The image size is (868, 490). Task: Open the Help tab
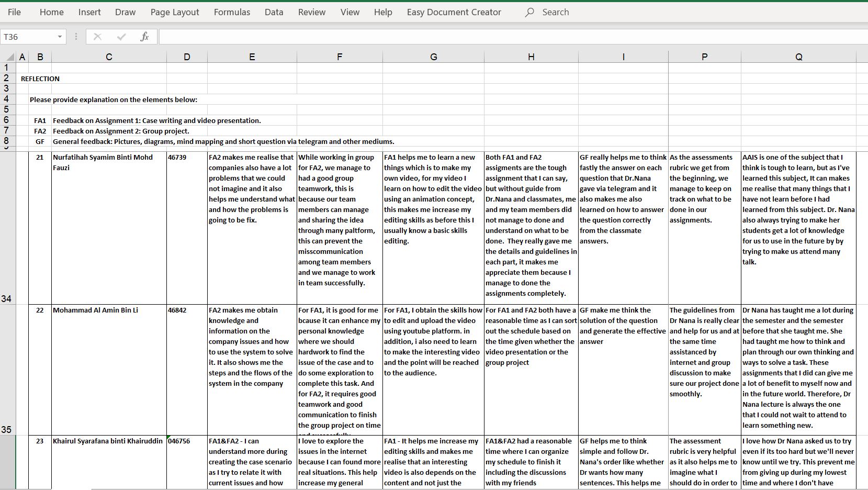383,12
